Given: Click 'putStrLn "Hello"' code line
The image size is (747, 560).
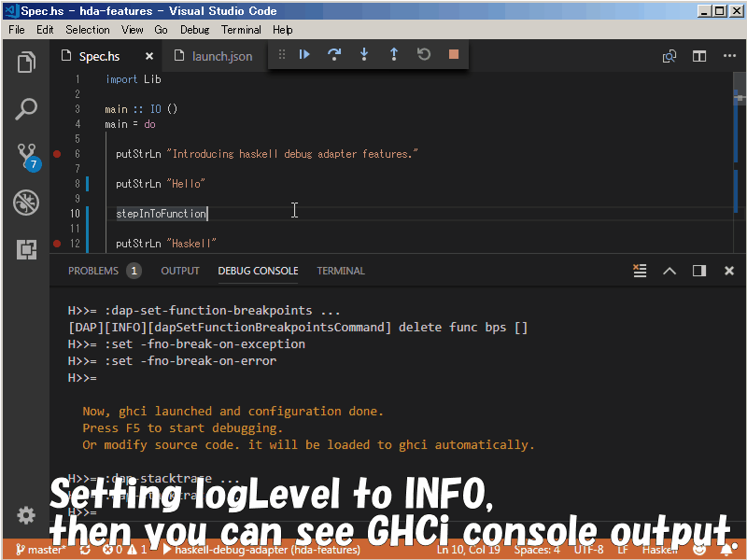Looking at the screenshot, I should pyautogui.click(x=160, y=183).
